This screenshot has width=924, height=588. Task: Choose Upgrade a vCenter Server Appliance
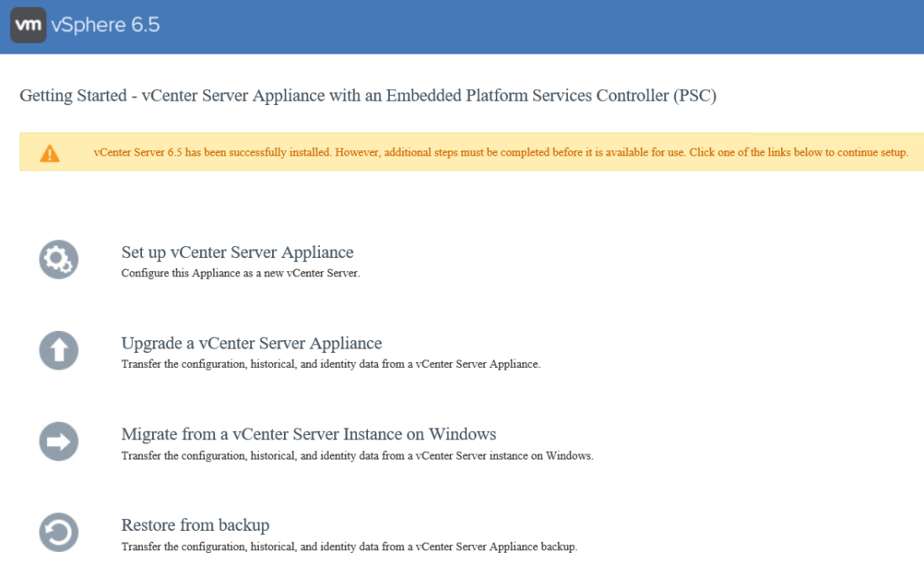[251, 343]
